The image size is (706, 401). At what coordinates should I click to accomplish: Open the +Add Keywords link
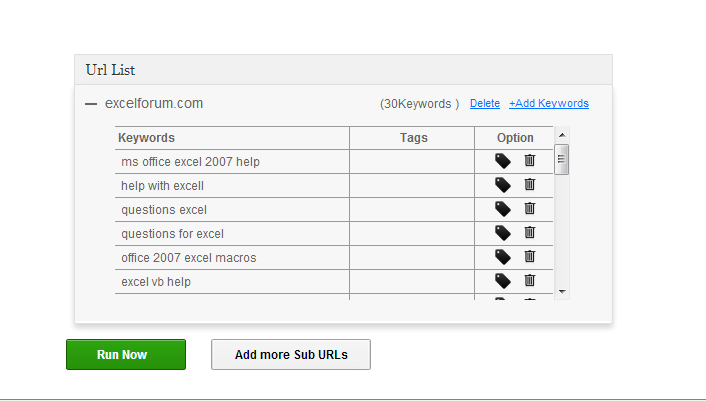549,104
